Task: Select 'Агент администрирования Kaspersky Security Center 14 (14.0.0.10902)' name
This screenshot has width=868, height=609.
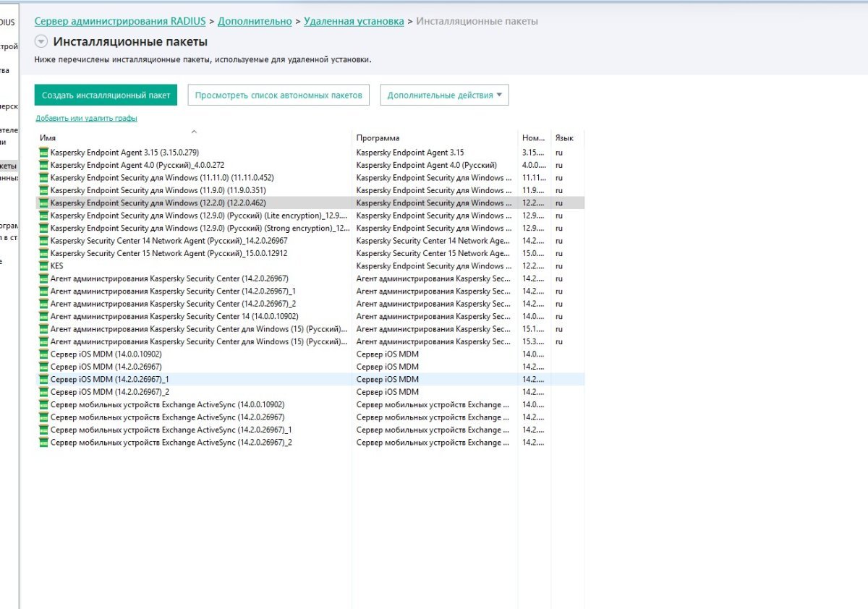Action: [174, 316]
